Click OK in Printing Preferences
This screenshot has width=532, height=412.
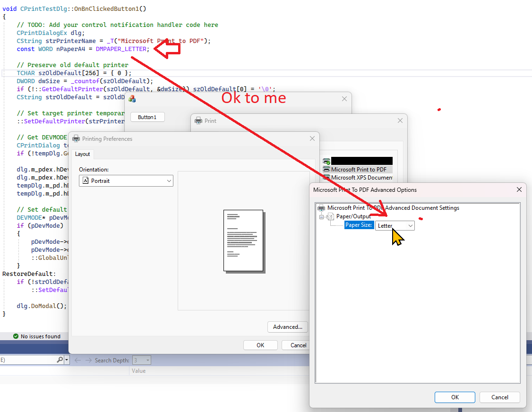pos(260,345)
